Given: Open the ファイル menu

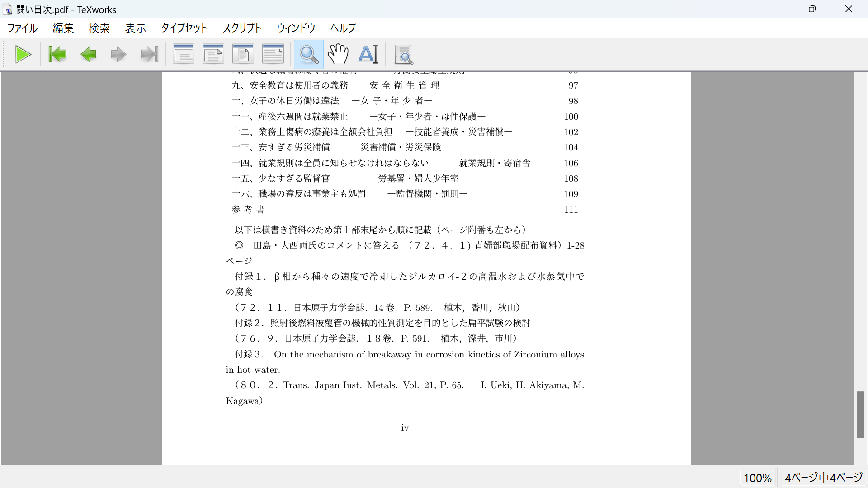Looking at the screenshot, I should [x=23, y=28].
